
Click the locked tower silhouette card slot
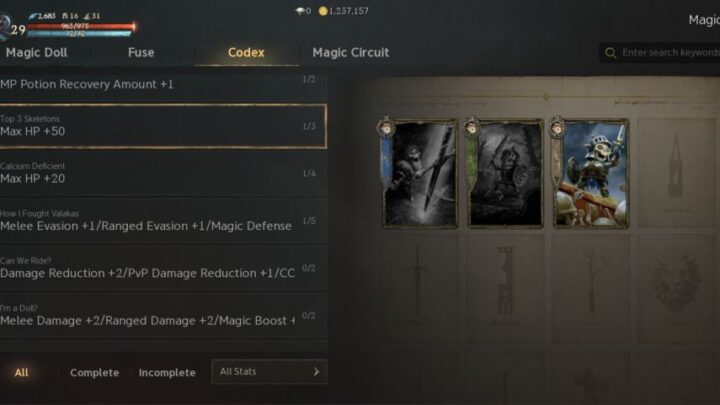pos(676,174)
